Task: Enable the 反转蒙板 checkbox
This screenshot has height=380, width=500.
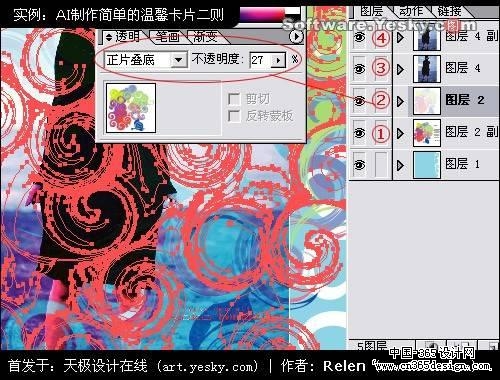Action: click(234, 116)
